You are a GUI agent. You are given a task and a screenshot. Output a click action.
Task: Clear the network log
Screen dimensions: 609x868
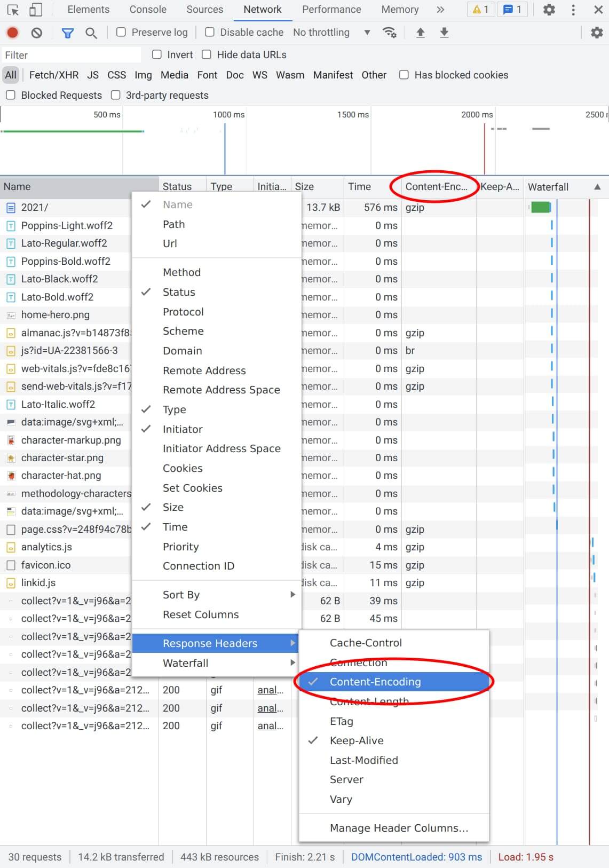(x=36, y=33)
